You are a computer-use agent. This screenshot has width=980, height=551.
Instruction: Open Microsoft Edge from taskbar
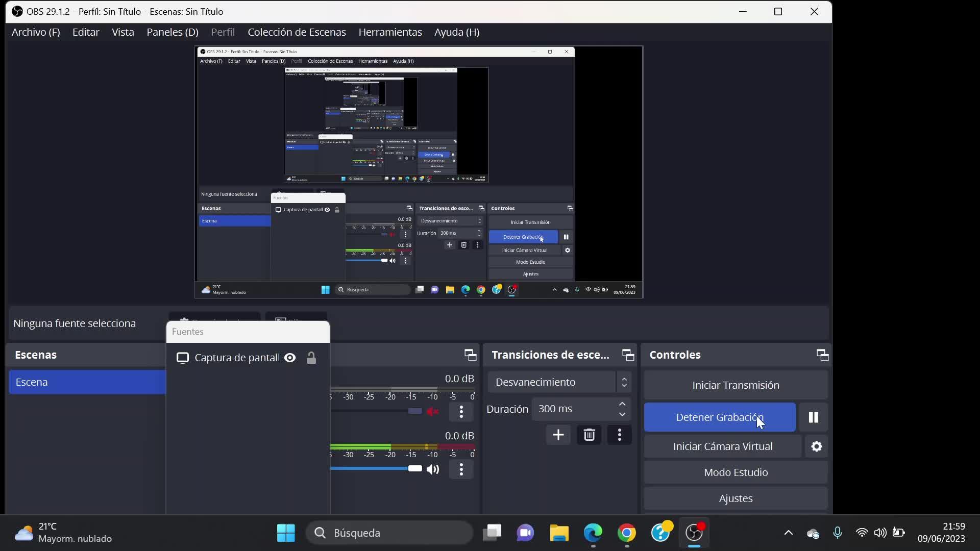tap(593, 533)
